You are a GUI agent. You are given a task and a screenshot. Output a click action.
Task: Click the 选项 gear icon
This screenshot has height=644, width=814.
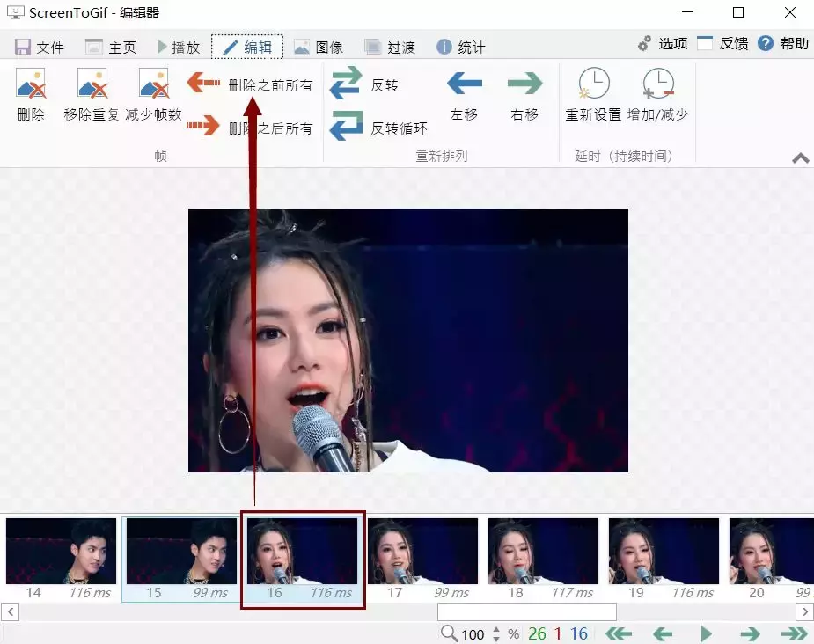[x=644, y=44]
